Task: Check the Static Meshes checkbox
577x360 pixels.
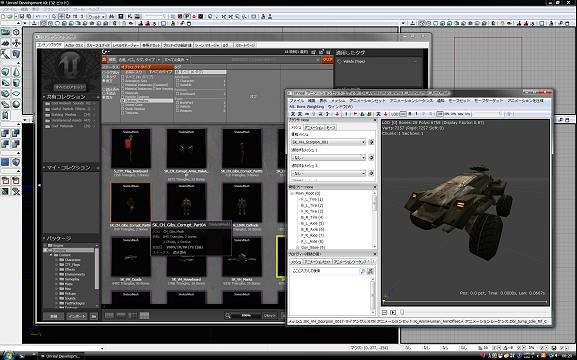Action: [x=123, y=109]
